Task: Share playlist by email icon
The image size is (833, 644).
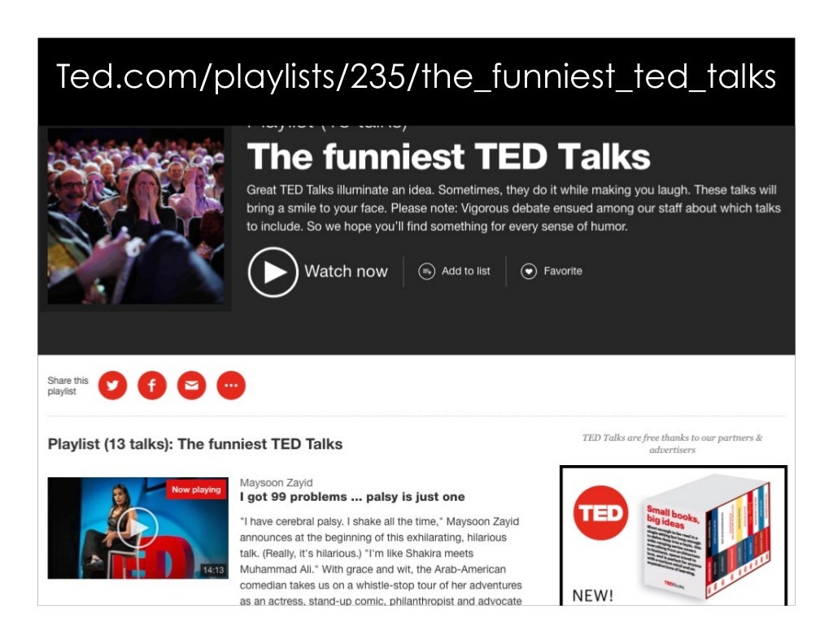Action: point(192,385)
